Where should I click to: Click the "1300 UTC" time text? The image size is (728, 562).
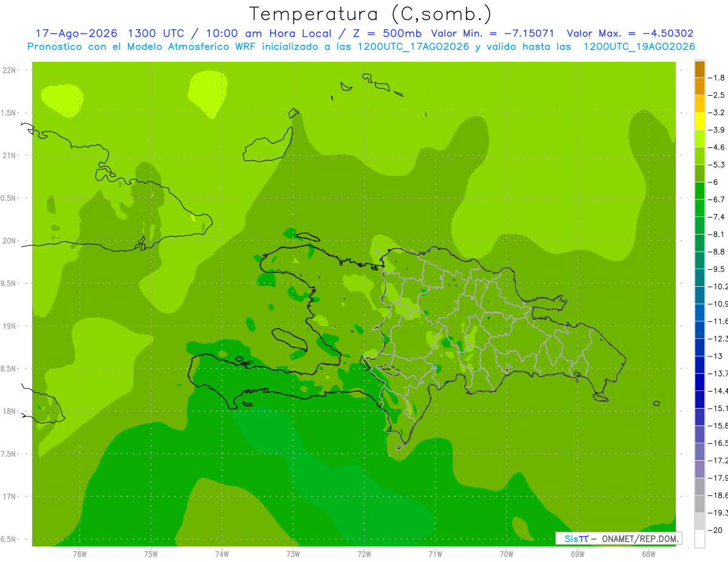156,33
